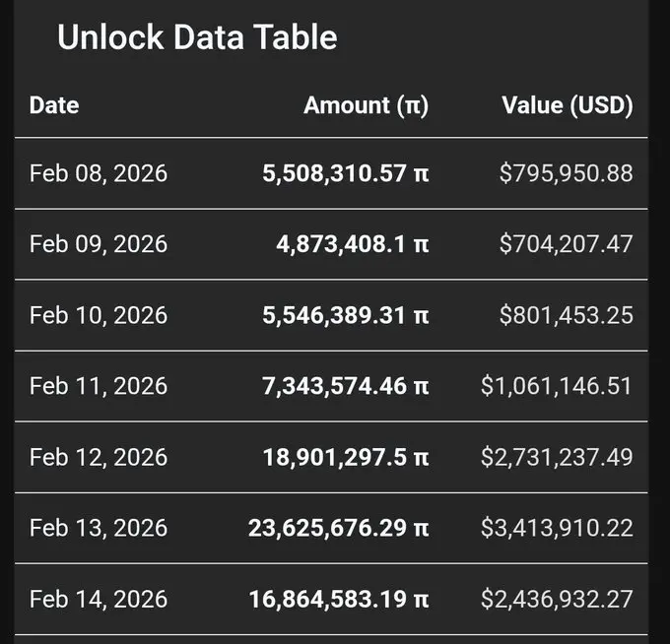This screenshot has width=670, height=644.
Task: Sort by the Date column header
Action: [x=54, y=105]
